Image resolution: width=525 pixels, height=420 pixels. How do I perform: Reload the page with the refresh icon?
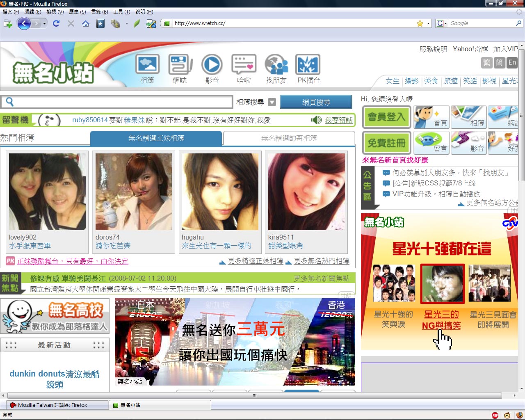click(56, 23)
